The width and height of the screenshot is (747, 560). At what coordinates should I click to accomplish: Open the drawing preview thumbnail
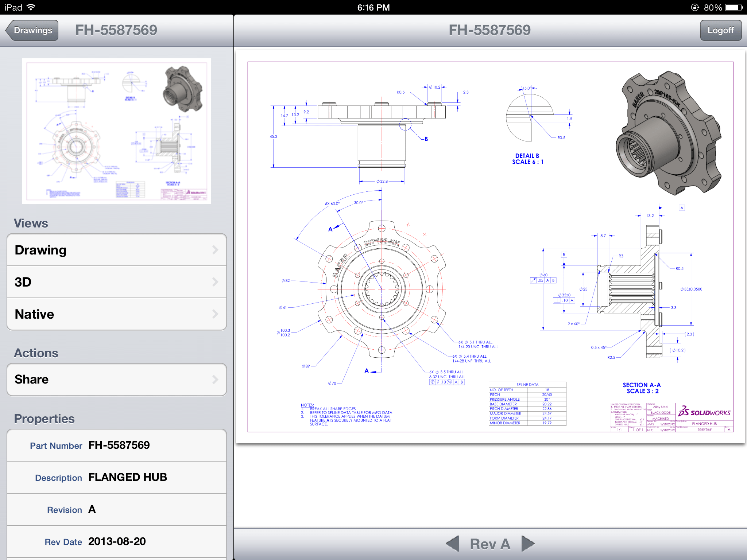click(x=117, y=131)
